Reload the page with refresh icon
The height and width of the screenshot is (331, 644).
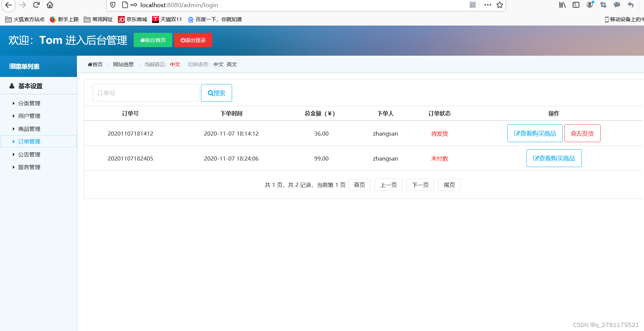[37, 5]
